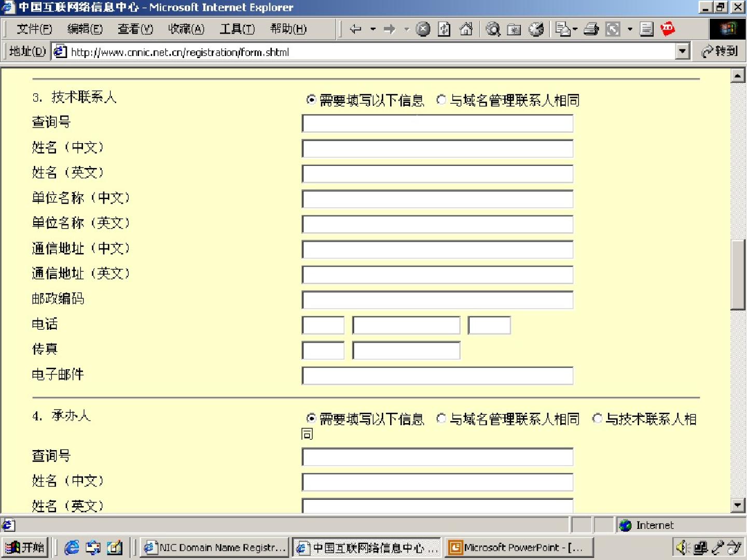Click the Back arrow in the toolbar
The width and height of the screenshot is (747, 560).
pyautogui.click(x=355, y=29)
